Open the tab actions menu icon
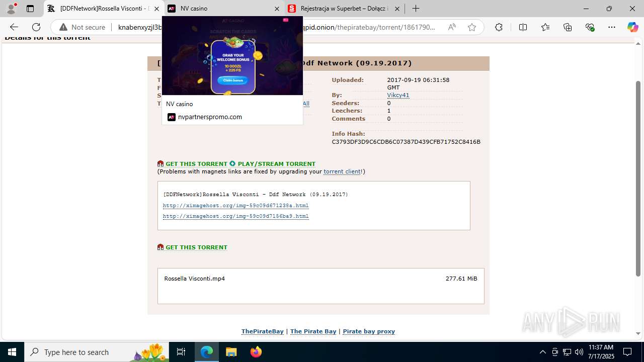The height and width of the screenshot is (362, 644). coord(30,9)
